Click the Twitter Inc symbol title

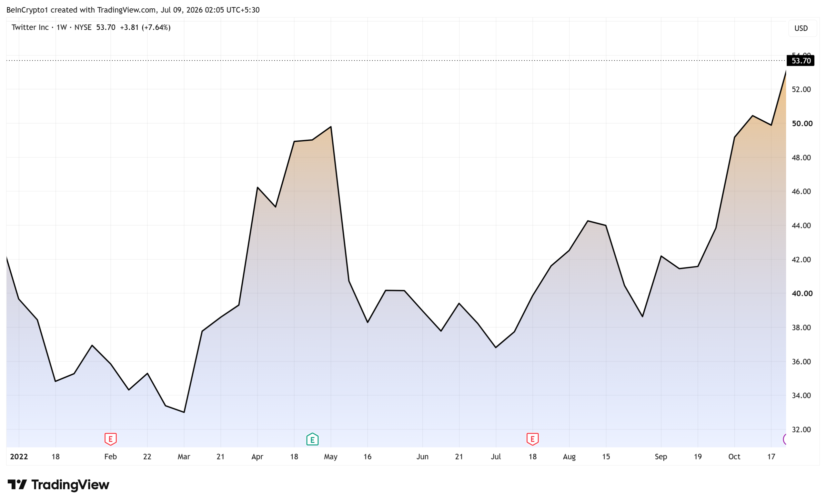(30, 27)
